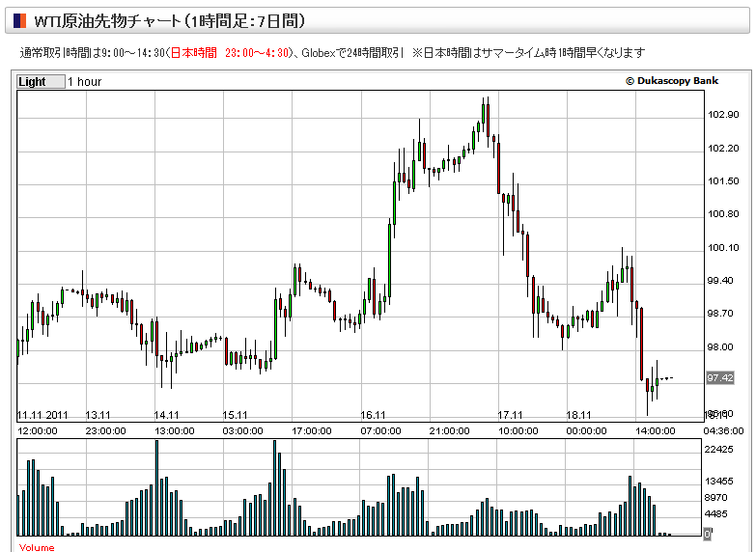This screenshot has height=552, width=756.
Task: Click the 21:00:00 time axis label
Action: click(x=449, y=430)
